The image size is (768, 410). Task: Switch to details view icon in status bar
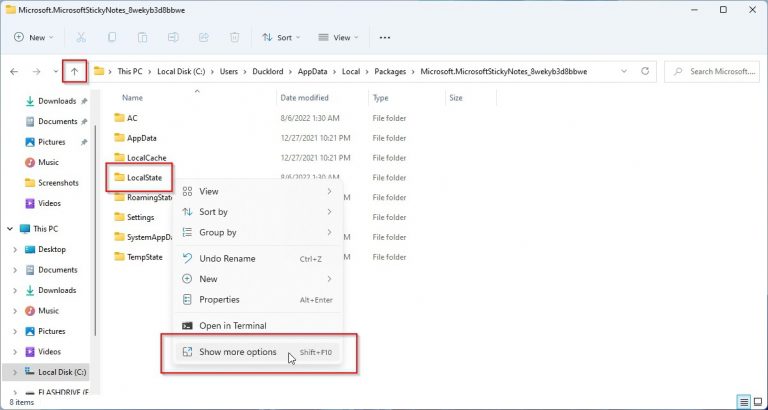coord(744,402)
